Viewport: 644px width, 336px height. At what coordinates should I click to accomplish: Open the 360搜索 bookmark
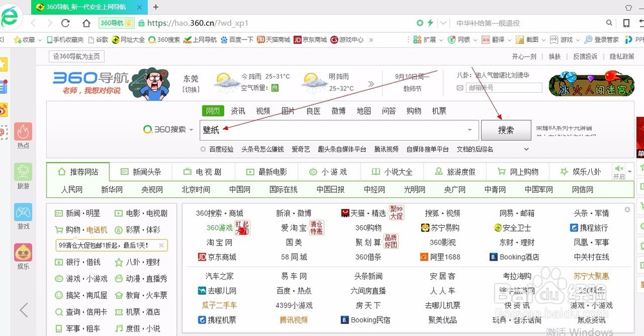(x=164, y=39)
